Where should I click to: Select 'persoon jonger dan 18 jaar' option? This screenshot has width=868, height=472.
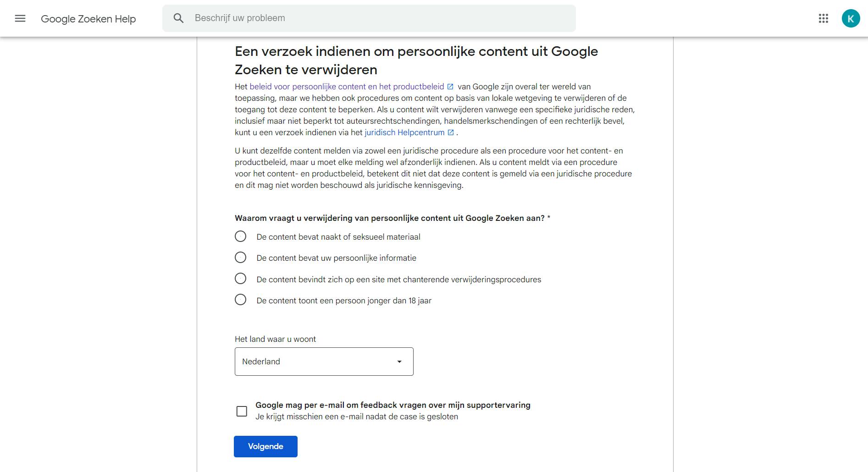(x=241, y=300)
